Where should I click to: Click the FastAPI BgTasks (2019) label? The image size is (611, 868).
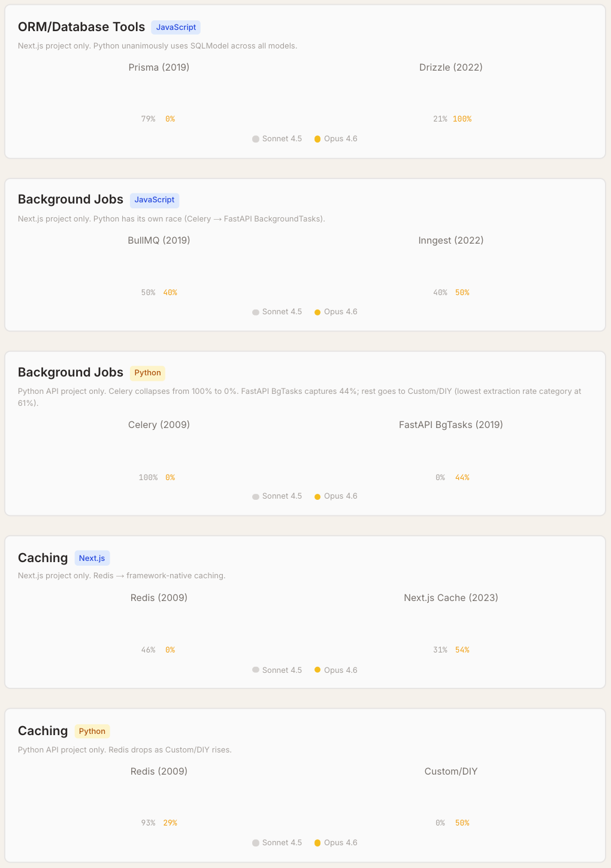[451, 425]
